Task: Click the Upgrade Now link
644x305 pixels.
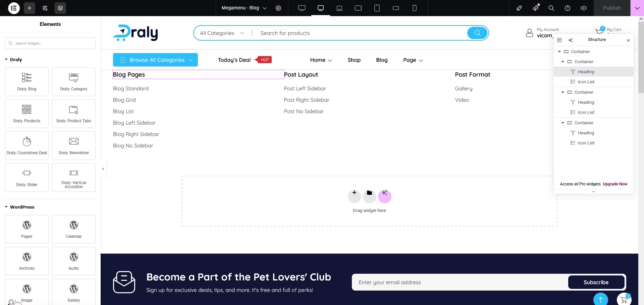Action: click(x=615, y=184)
